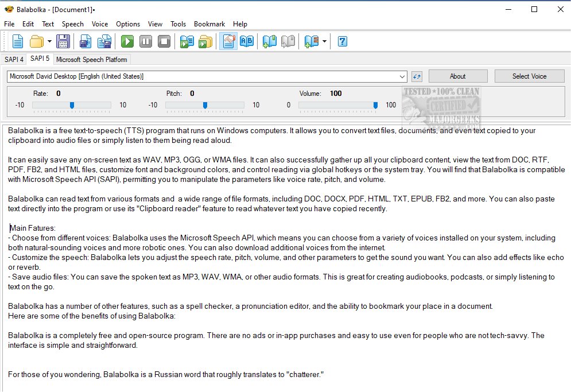Viewport: 571px width, 392px height.
Task: Open the Speech menu
Action: click(x=72, y=24)
